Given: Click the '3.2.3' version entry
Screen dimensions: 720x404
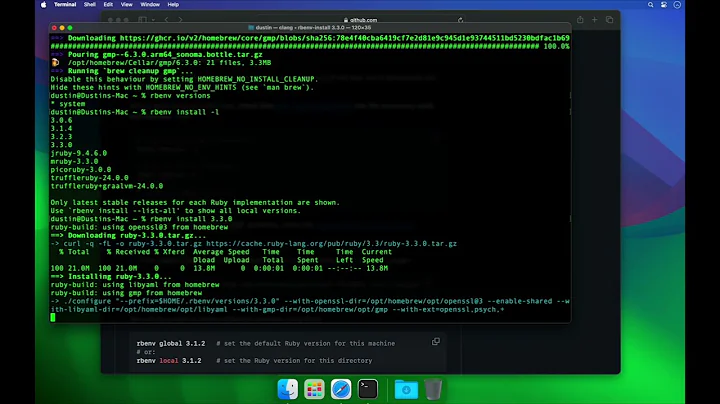Looking at the screenshot, I should [x=61, y=137].
